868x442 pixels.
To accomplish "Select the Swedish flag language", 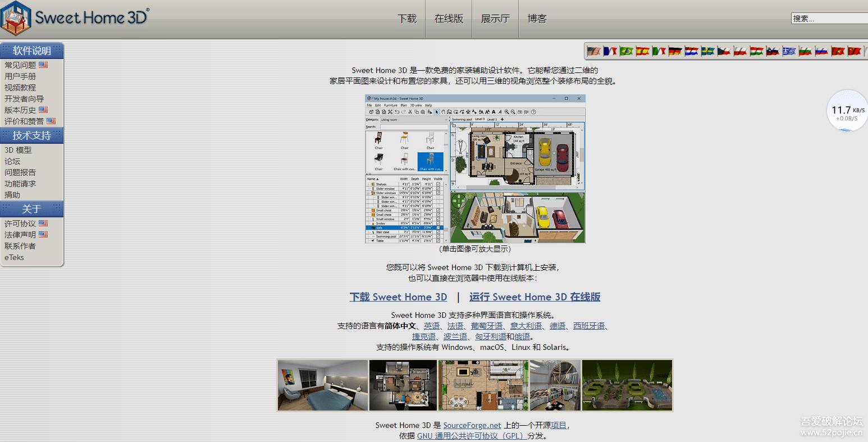I will click(x=708, y=51).
